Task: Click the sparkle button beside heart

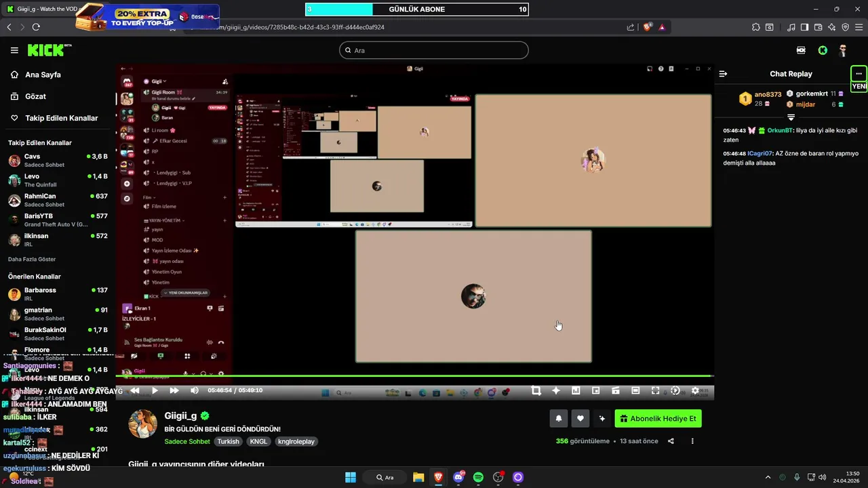Action: [601, 419]
